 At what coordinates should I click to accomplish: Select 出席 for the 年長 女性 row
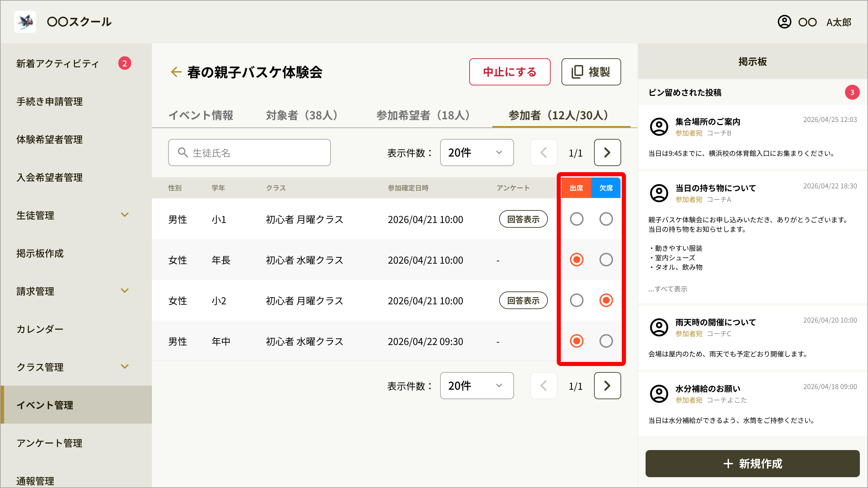click(x=576, y=260)
